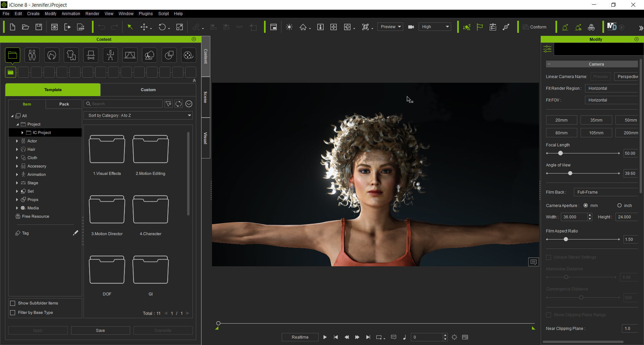Click the green flag toolbar icon

point(480,27)
